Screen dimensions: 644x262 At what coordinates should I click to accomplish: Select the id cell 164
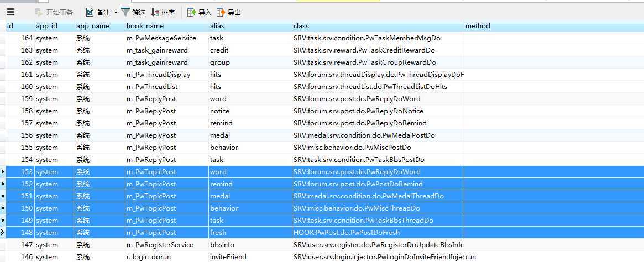(x=20, y=38)
